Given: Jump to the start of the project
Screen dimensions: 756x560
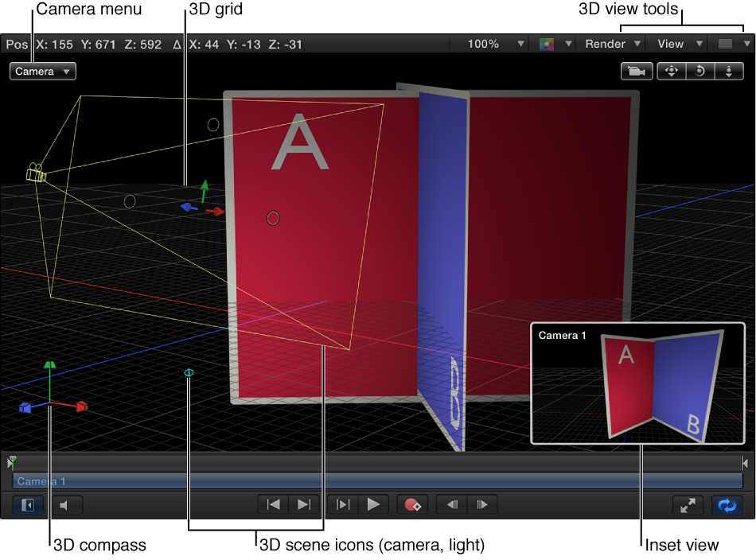Looking at the screenshot, I should coord(272,504).
